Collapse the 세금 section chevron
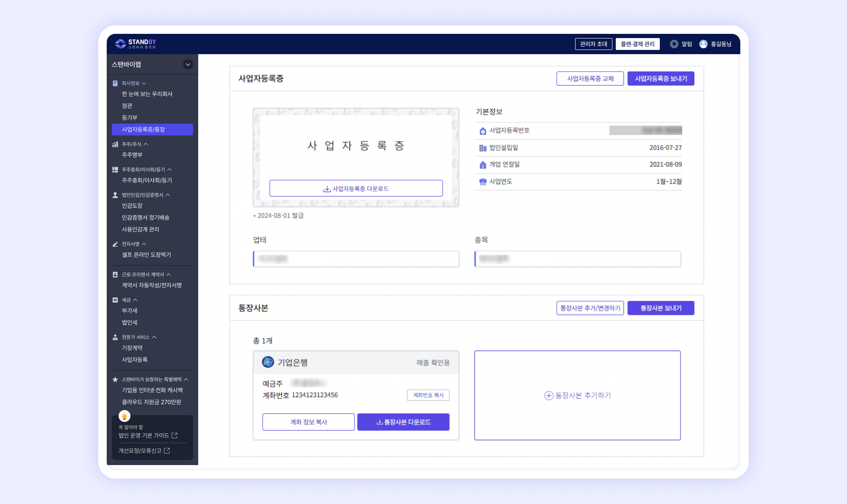Image resolution: width=847 pixels, height=504 pixels. [x=135, y=300]
